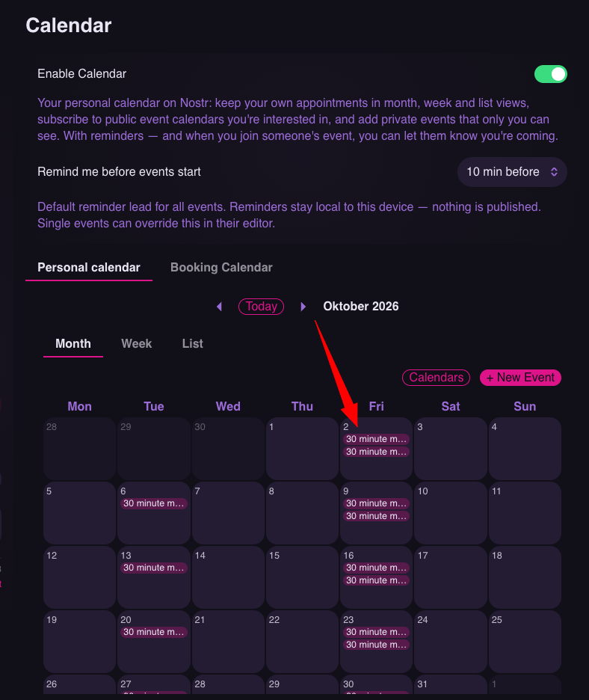Open the 10 min before reminder dropdown
The width and height of the screenshot is (589, 700).
512,172
